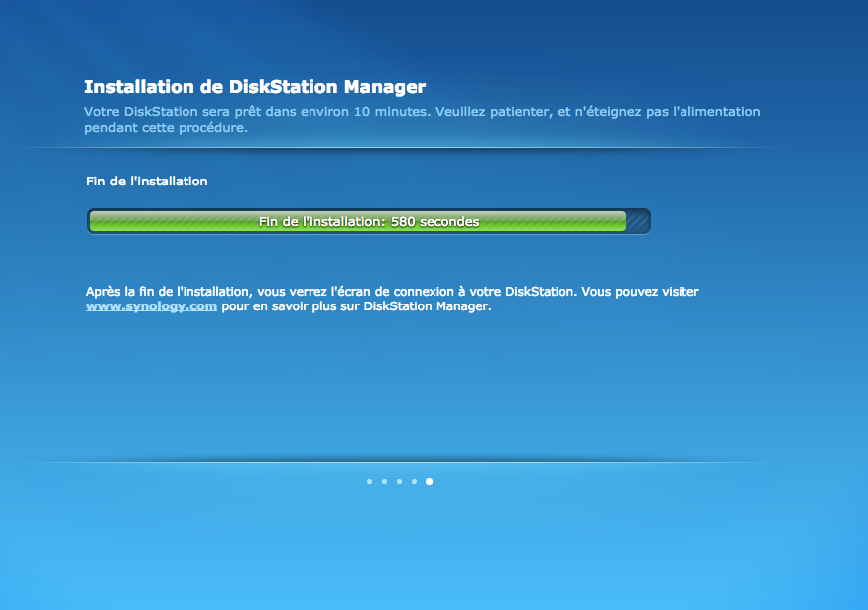Select the highlighted fifth step indicator dot
868x610 pixels.
pos(429,482)
